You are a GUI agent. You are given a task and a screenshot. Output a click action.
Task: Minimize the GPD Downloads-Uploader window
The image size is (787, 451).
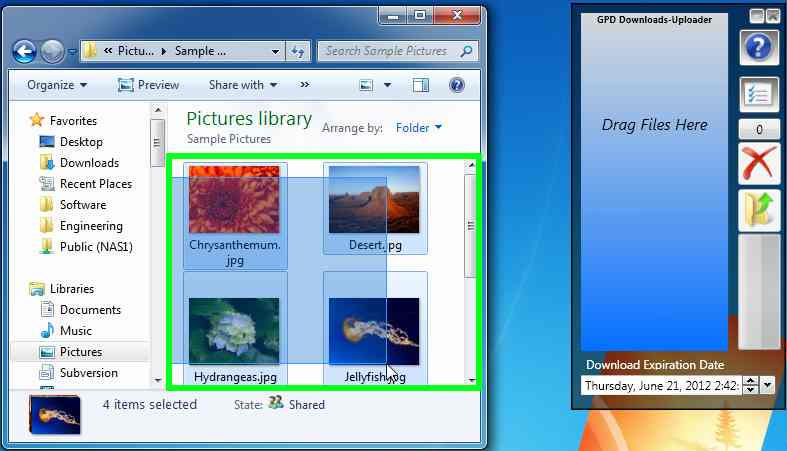point(757,16)
